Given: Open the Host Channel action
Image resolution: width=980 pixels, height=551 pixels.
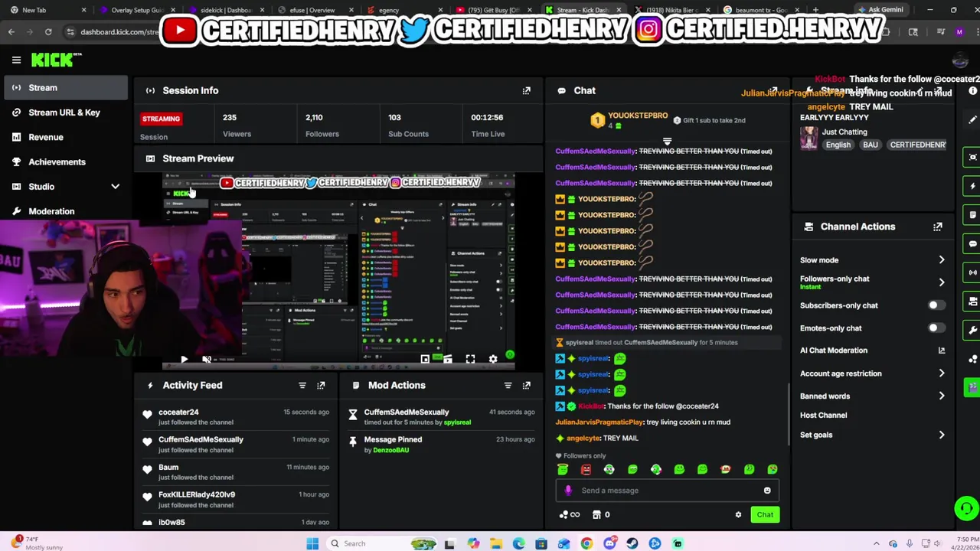Looking at the screenshot, I should click(823, 416).
